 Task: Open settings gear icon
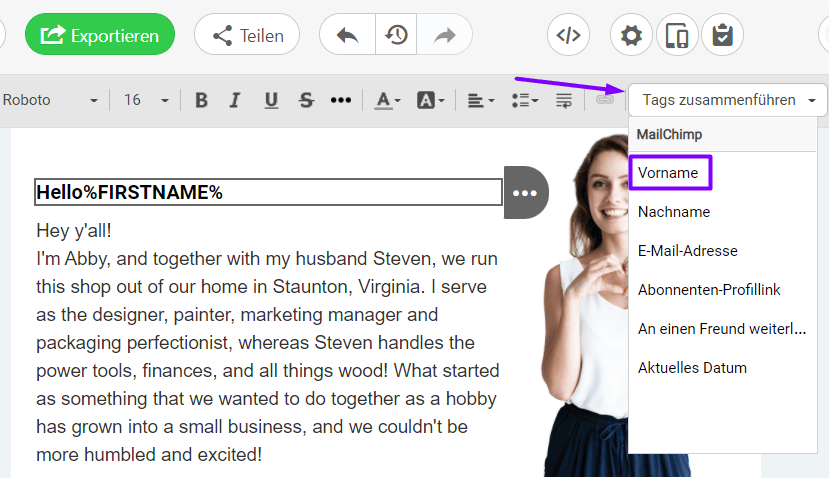[x=631, y=35]
